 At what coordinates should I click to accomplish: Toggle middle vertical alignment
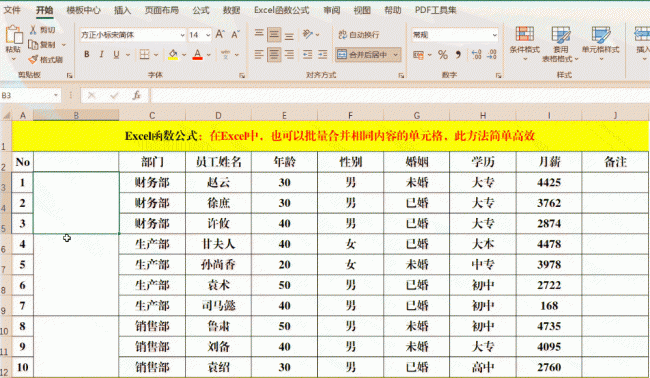(x=274, y=34)
